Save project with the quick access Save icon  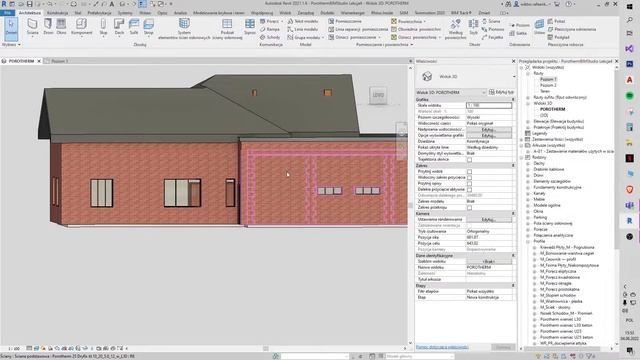click(29, 4)
